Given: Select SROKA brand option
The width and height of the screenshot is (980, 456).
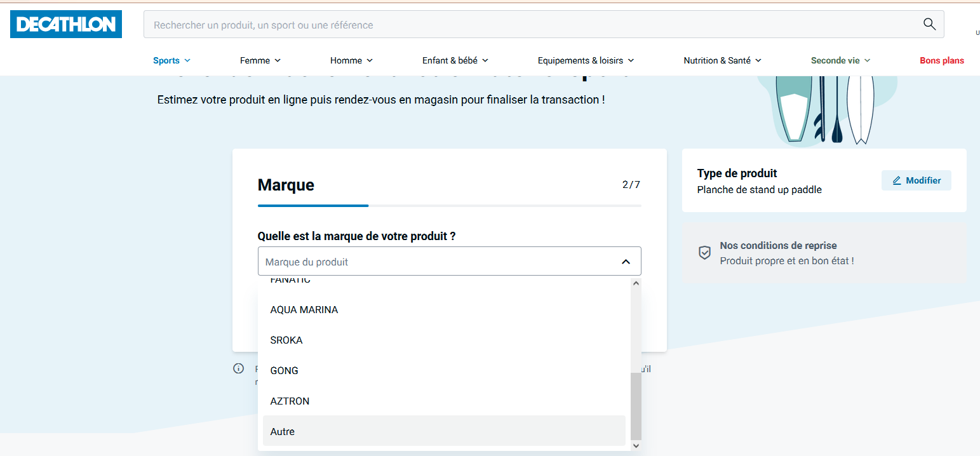Looking at the screenshot, I should pos(444,340).
